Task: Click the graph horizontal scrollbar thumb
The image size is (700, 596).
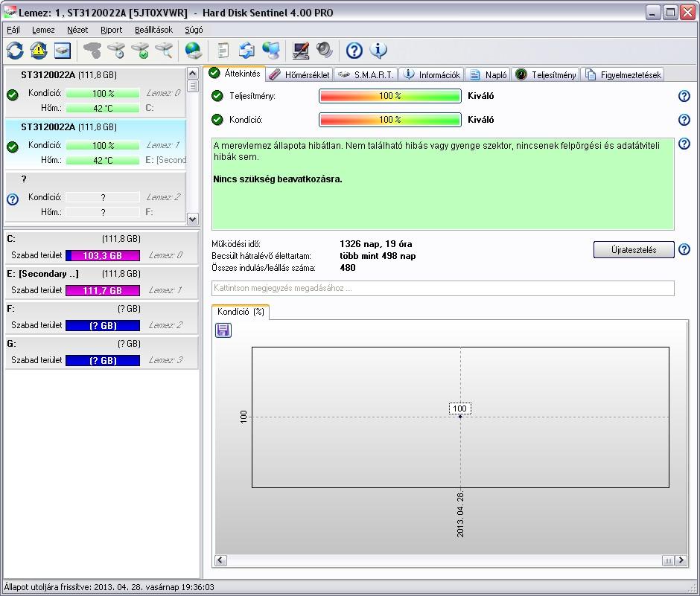Action: pyautogui.click(x=668, y=560)
